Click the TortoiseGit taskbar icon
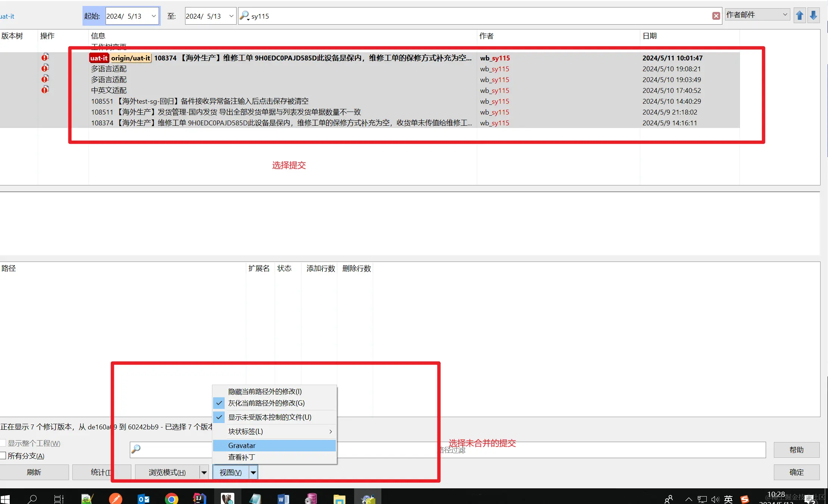 pos(368,499)
